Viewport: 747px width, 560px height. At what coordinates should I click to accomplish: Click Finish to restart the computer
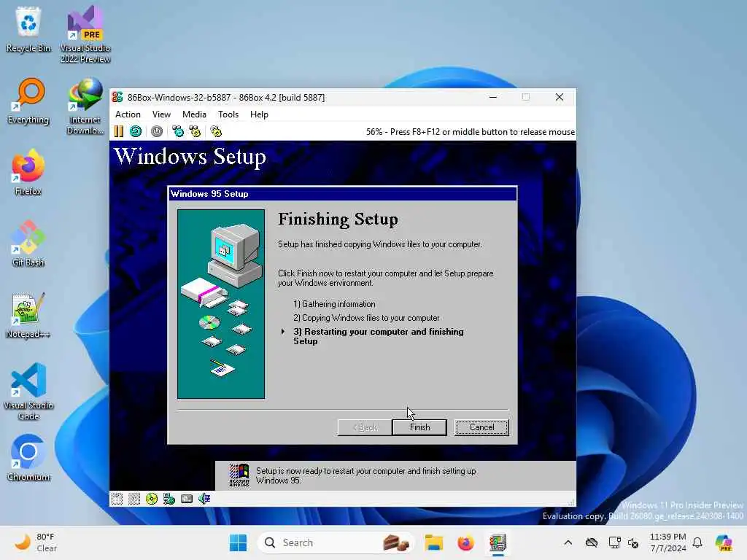point(419,427)
